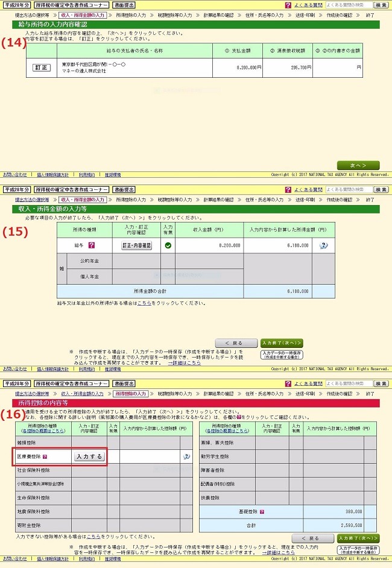Click the 380,000 基礎控除 amount
Viewport: 392px width, 568px height.
(x=353, y=512)
